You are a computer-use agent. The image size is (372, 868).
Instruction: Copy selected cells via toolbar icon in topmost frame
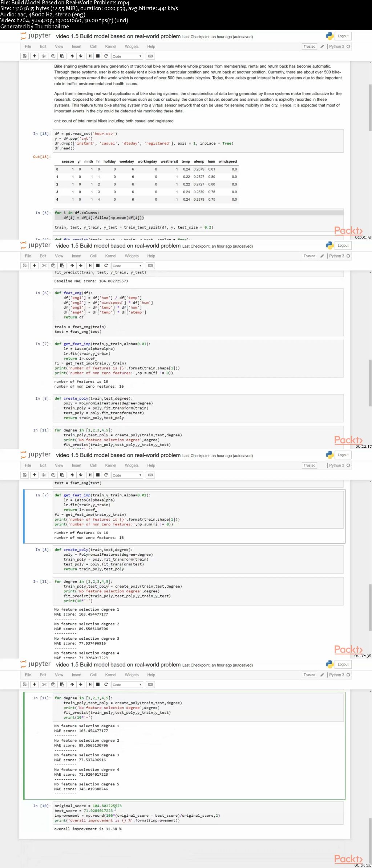[53, 56]
